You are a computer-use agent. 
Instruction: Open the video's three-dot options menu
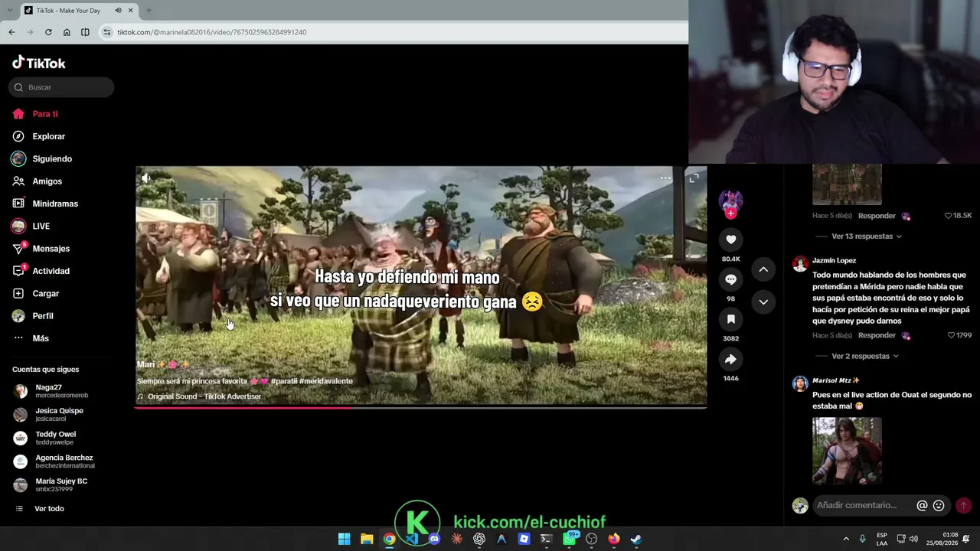pos(665,178)
